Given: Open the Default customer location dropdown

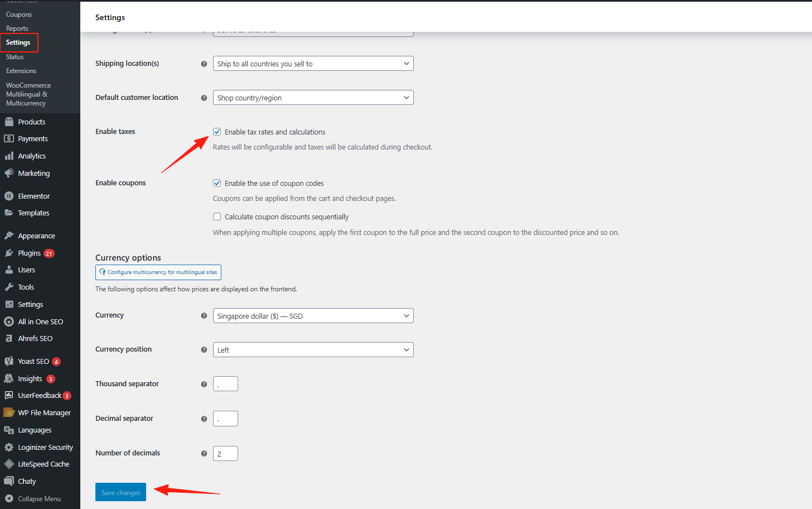Looking at the screenshot, I should tap(313, 98).
